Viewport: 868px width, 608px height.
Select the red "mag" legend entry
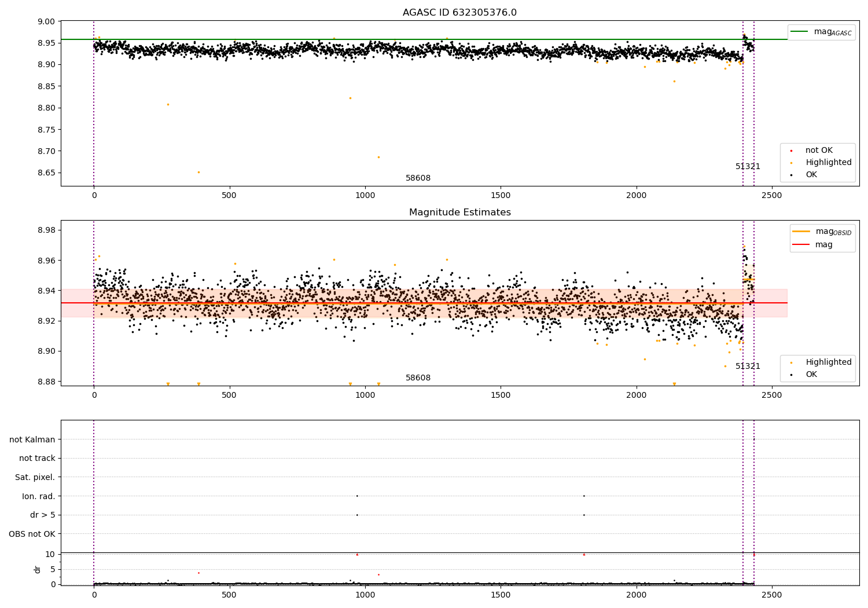click(813, 245)
